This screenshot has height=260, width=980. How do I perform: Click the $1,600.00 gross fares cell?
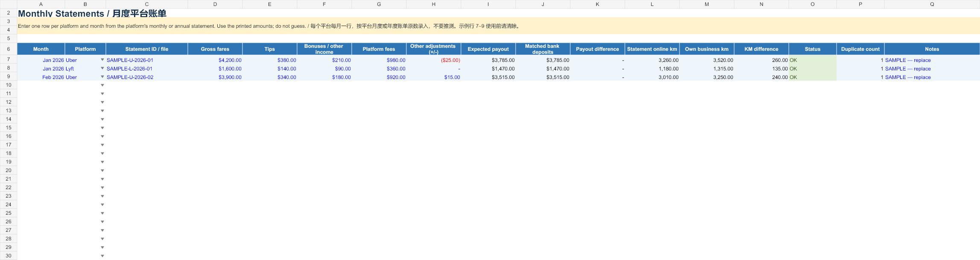point(215,69)
